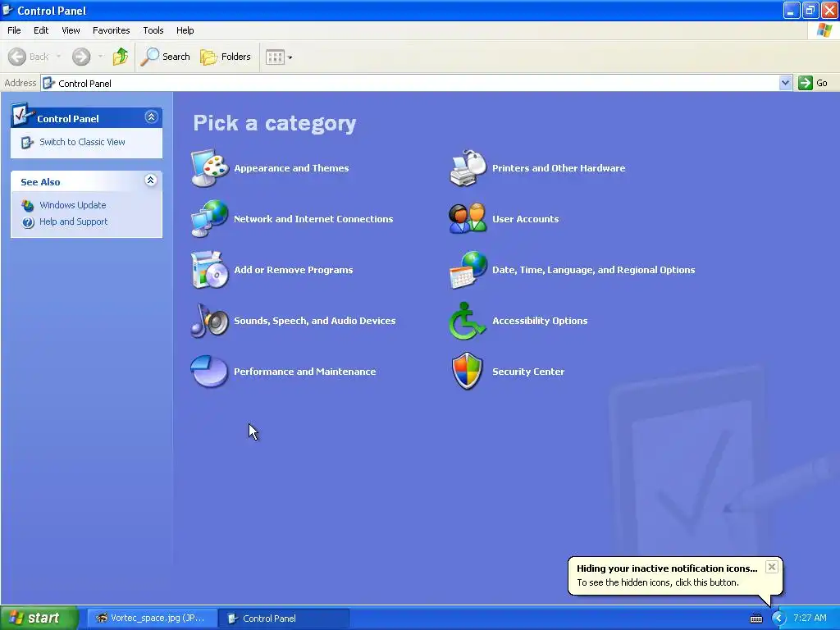This screenshot has height=630, width=840.
Task: Click the keyboard icon in system tray
Action: (756, 619)
